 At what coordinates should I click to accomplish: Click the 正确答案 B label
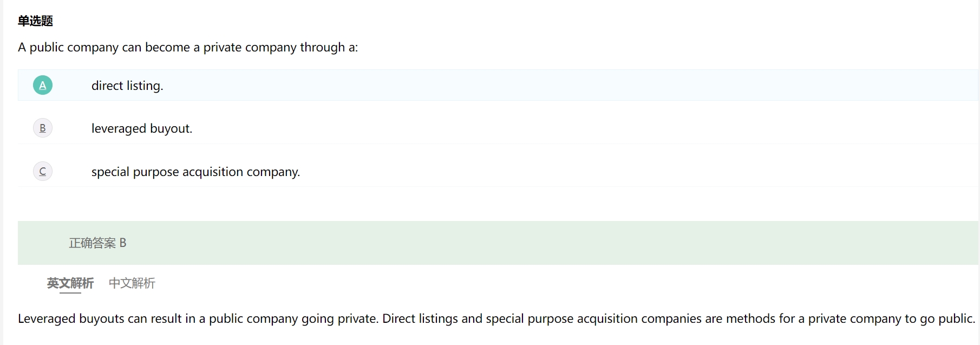pyautogui.click(x=97, y=243)
